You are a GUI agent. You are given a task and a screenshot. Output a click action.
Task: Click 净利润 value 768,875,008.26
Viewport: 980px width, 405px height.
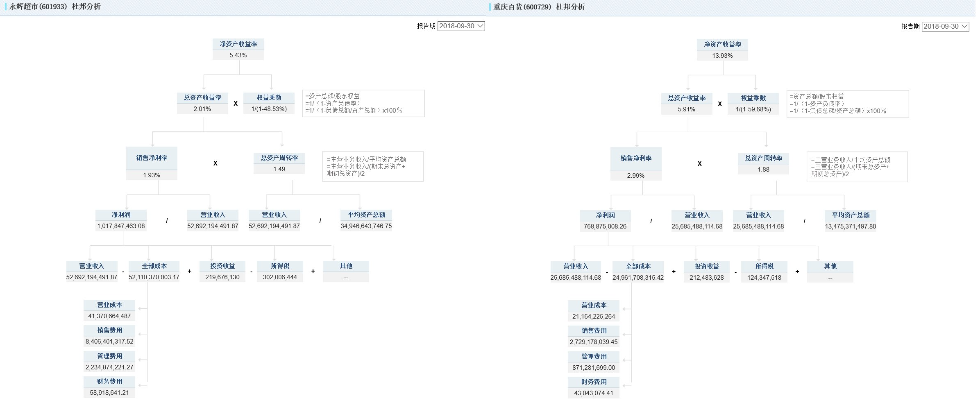(x=605, y=226)
